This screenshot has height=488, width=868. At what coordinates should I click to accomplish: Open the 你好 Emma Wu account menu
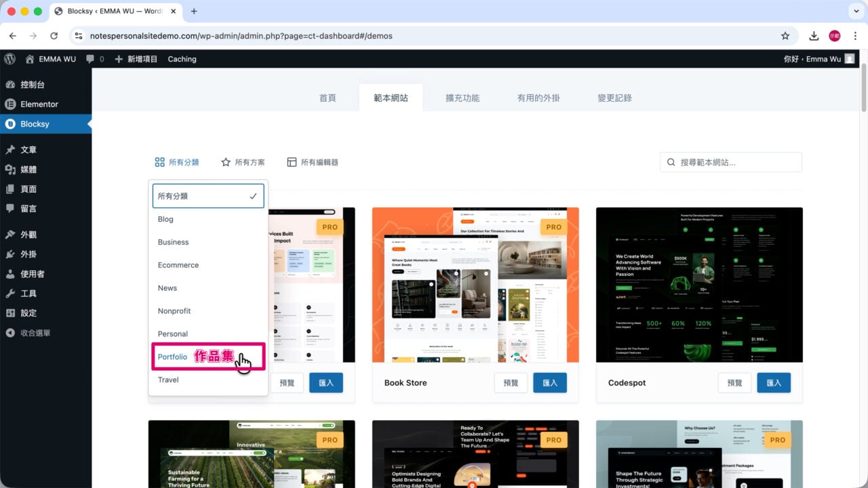point(819,59)
